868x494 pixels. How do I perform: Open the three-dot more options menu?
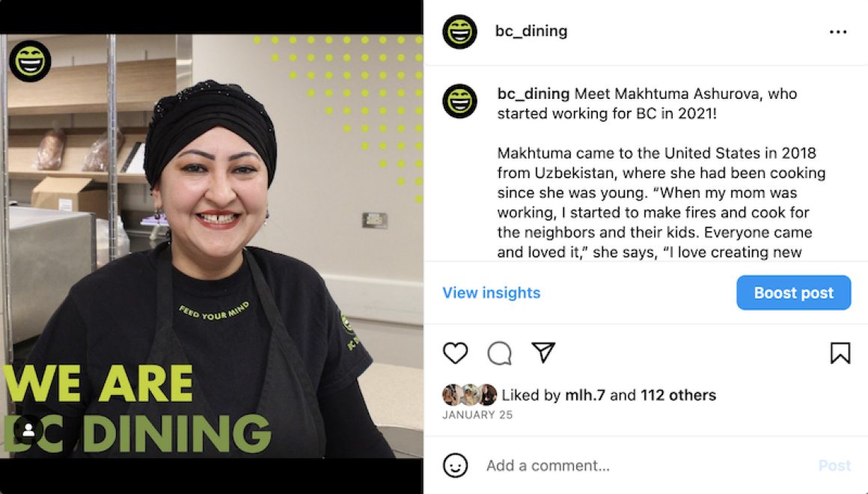[838, 32]
